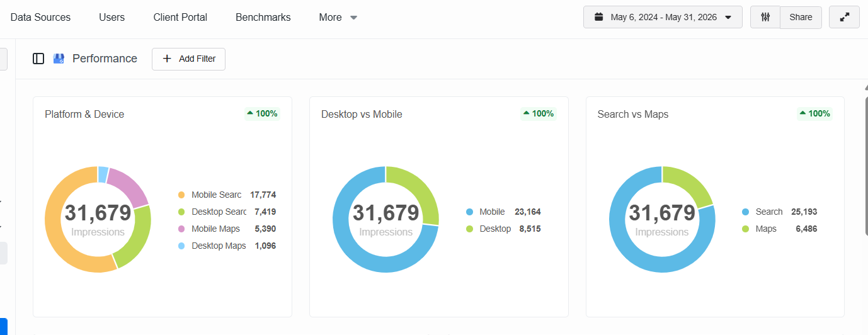Toggle the Maps legend entry in Search vs Maps
Image resolution: width=868 pixels, height=335 pixels.
coord(779,229)
